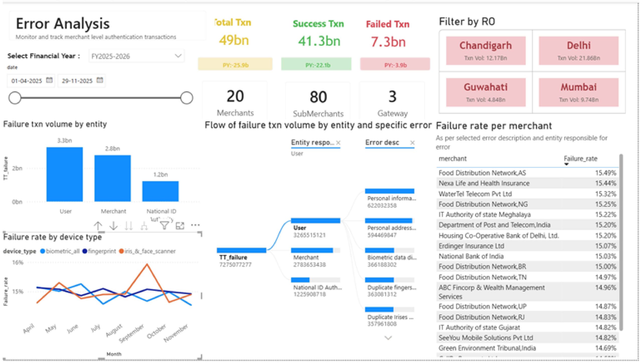Image resolution: width=642 pixels, height=364 pixels.
Task: Click the right date slider handle
Action: tap(187, 98)
